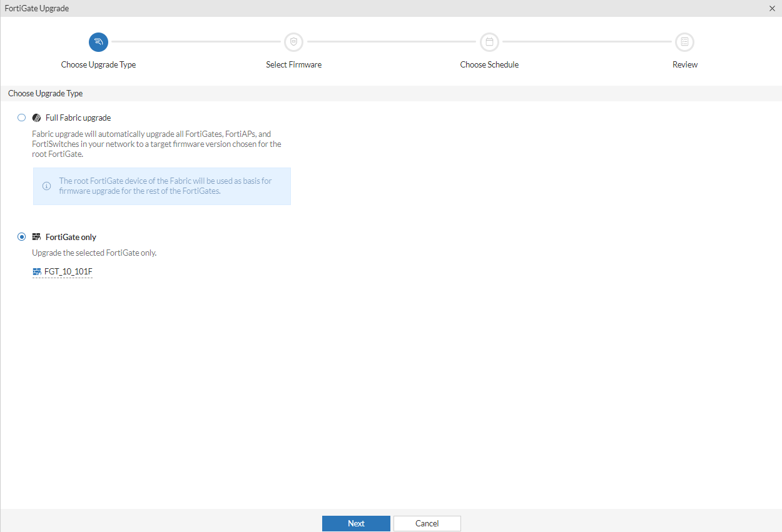
Task: Click the FGT_10_101F device icon
Action: coord(36,272)
